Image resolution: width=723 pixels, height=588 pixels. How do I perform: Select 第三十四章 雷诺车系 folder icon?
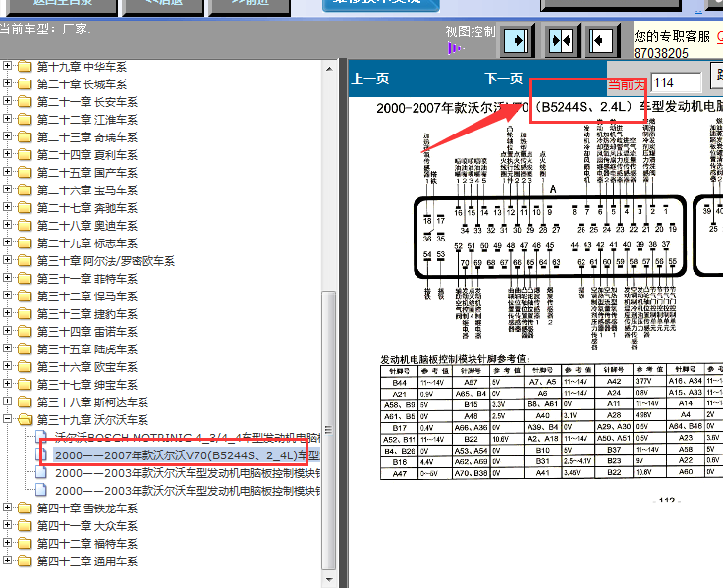click(x=25, y=332)
